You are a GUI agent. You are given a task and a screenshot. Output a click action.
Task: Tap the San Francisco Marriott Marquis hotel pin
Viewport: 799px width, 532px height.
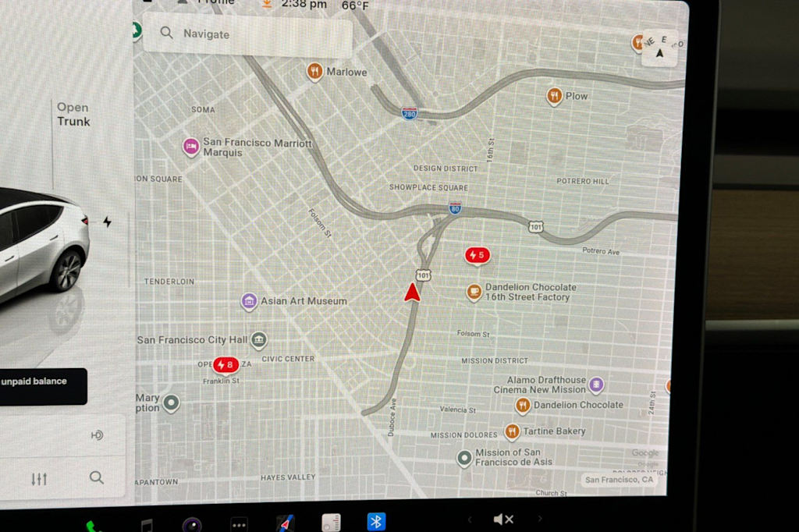pos(190,147)
